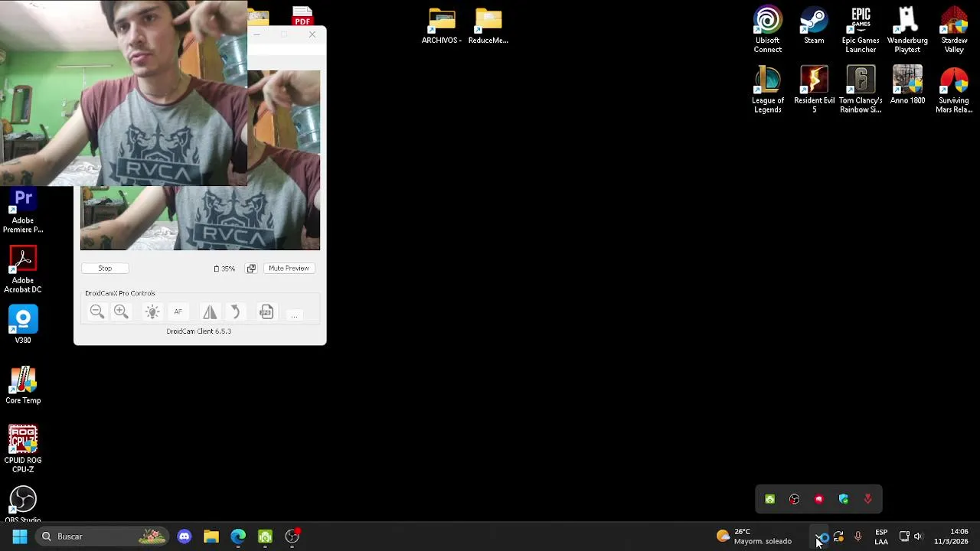The width and height of the screenshot is (980, 551).
Task: Open the volume speaker icon in the tray
Action: tap(918, 536)
